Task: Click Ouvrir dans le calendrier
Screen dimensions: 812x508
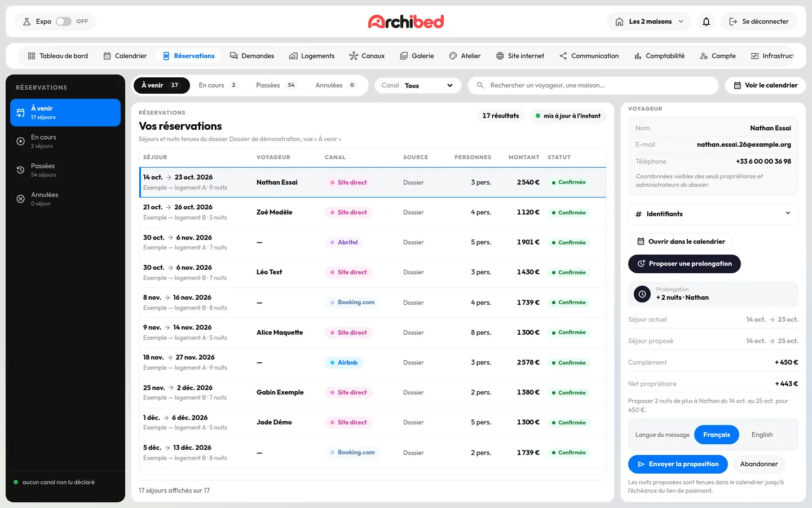Action: click(681, 242)
